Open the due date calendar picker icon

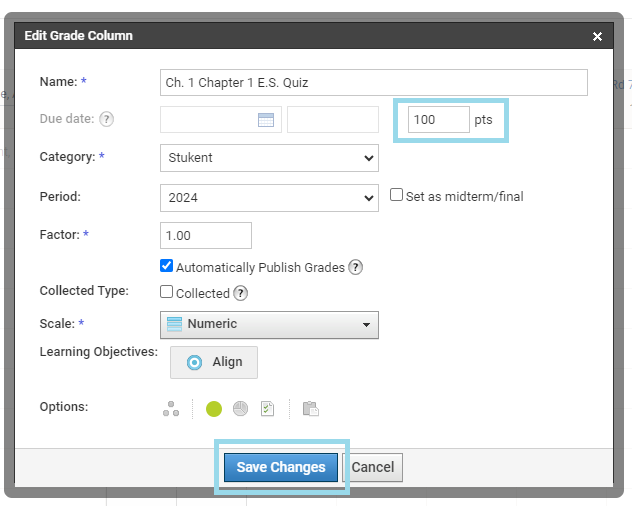(266, 119)
